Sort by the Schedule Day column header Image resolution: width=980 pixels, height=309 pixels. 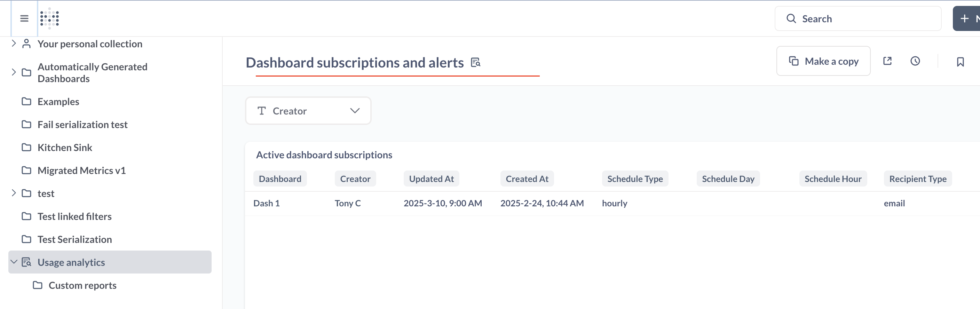pyautogui.click(x=728, y=179)
